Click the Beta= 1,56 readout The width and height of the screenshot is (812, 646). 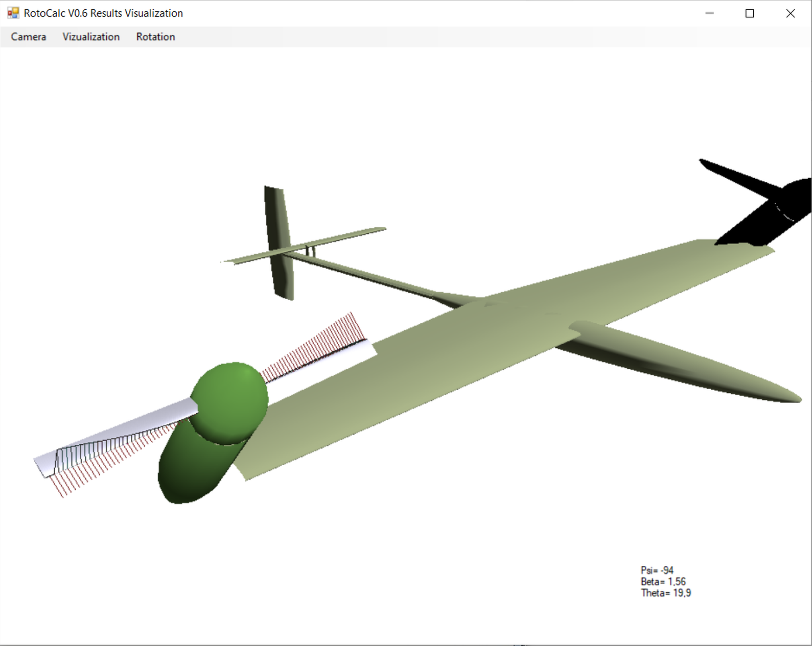pos(663,581)
